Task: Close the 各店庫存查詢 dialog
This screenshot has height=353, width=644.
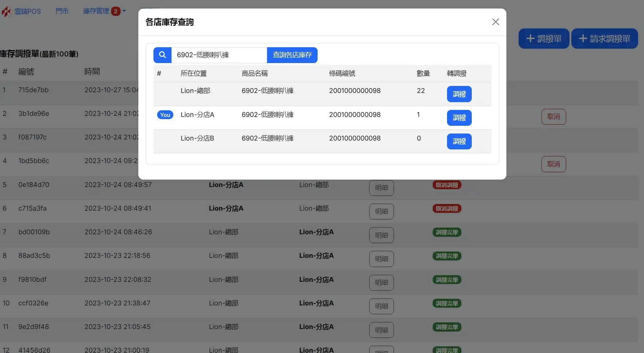Action: pos(495,22)
